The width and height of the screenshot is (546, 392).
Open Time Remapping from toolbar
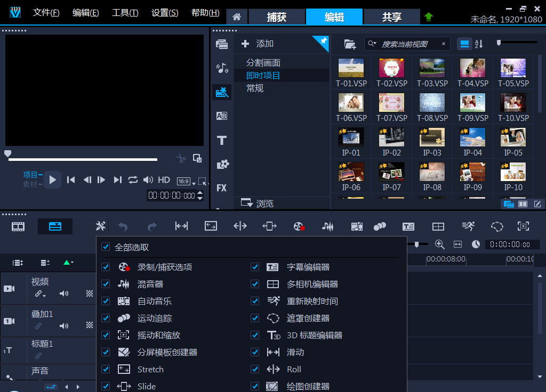pos(468,226)
